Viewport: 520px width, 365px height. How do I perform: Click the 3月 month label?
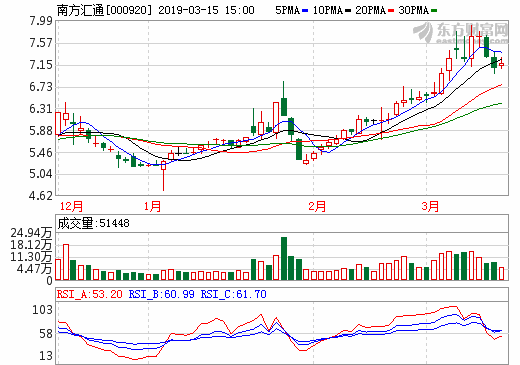point(430,206)
